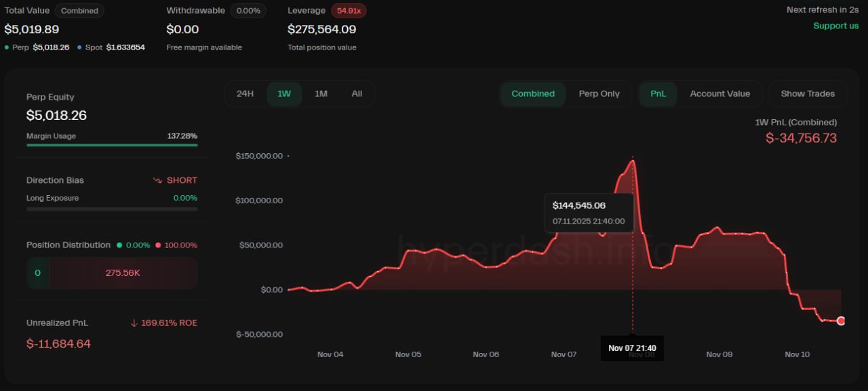Click the red endpoint marker on chart
This screenshot has width=868, height=391.
tap(841, 321)
